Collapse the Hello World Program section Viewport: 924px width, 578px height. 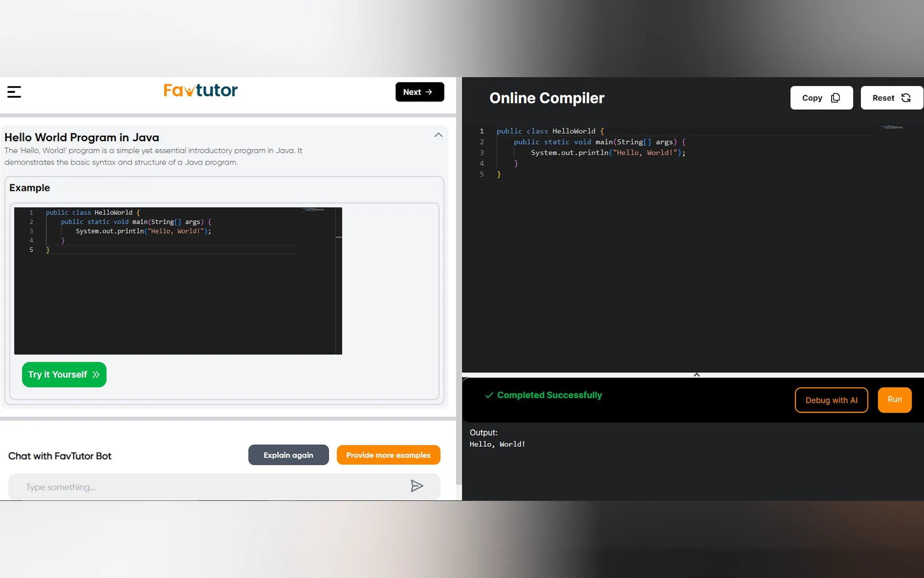[x=438, y=135]
